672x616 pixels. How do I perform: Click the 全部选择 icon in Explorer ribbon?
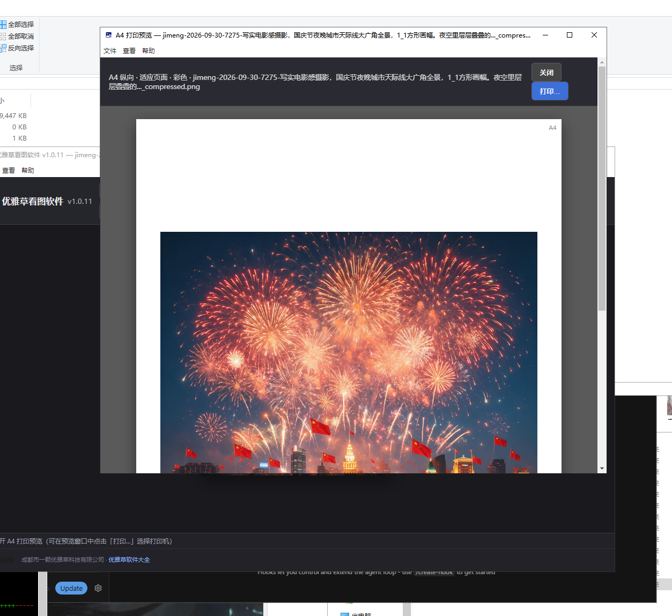3,24
